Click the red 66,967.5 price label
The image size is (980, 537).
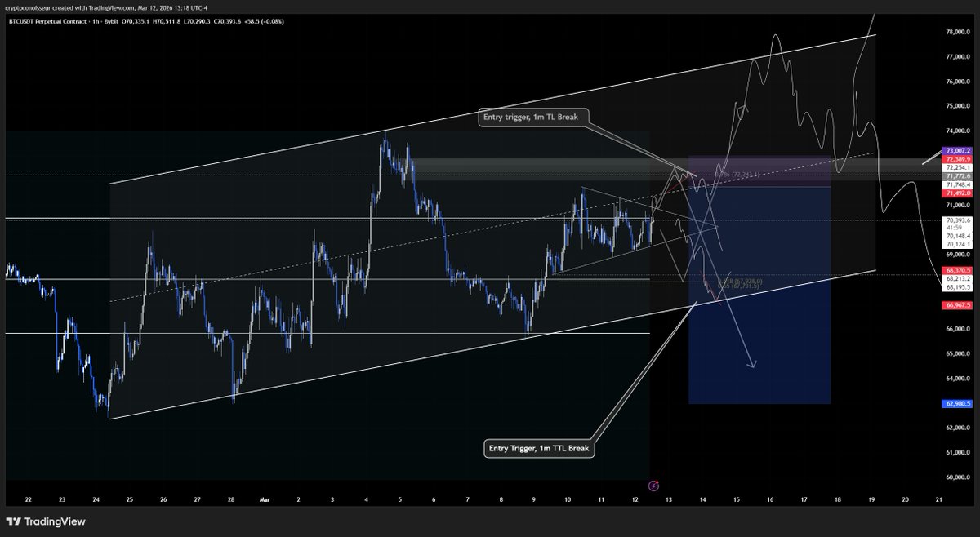957,305
